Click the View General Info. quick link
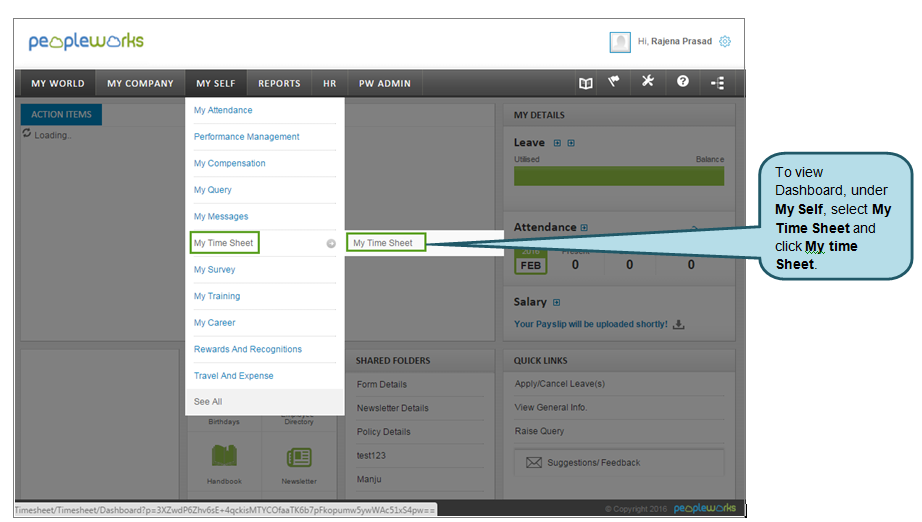Image resolution: width=922 pixels, height=522 pixels. pyautogui.click(x=550, y=407)
